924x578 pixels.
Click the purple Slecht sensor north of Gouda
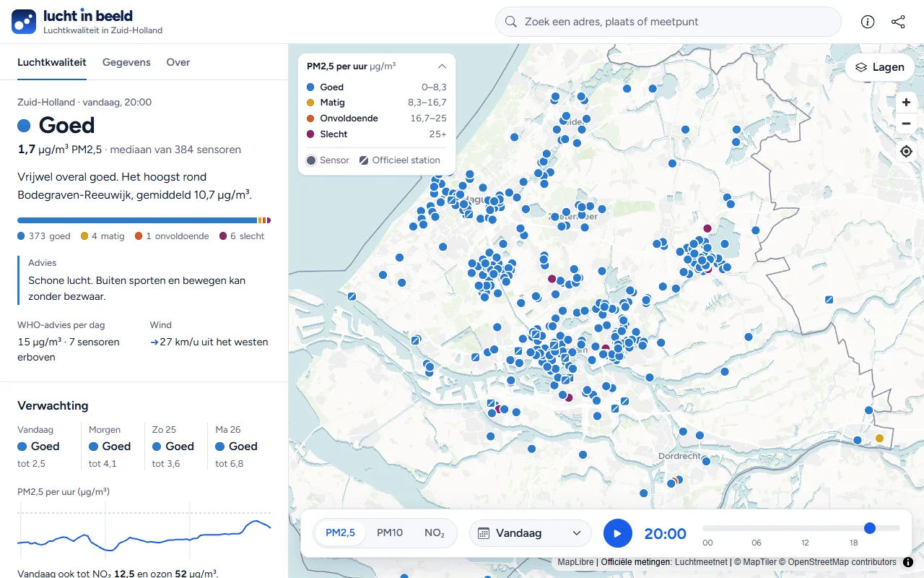(x=707, y=228)
